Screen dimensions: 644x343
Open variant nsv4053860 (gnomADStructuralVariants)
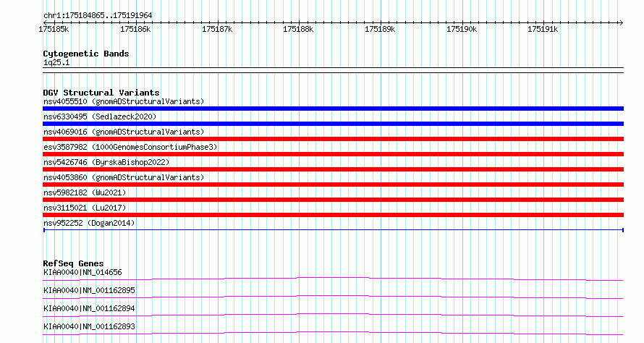[124, 177]
